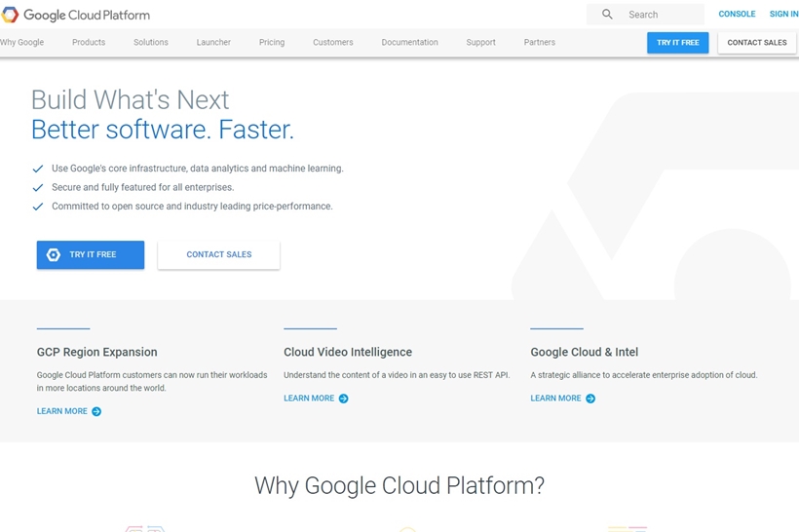Image resolution: width=799 pixels, height=532 pixels.
Task: Click the Search input field
Action: [661, 15]
